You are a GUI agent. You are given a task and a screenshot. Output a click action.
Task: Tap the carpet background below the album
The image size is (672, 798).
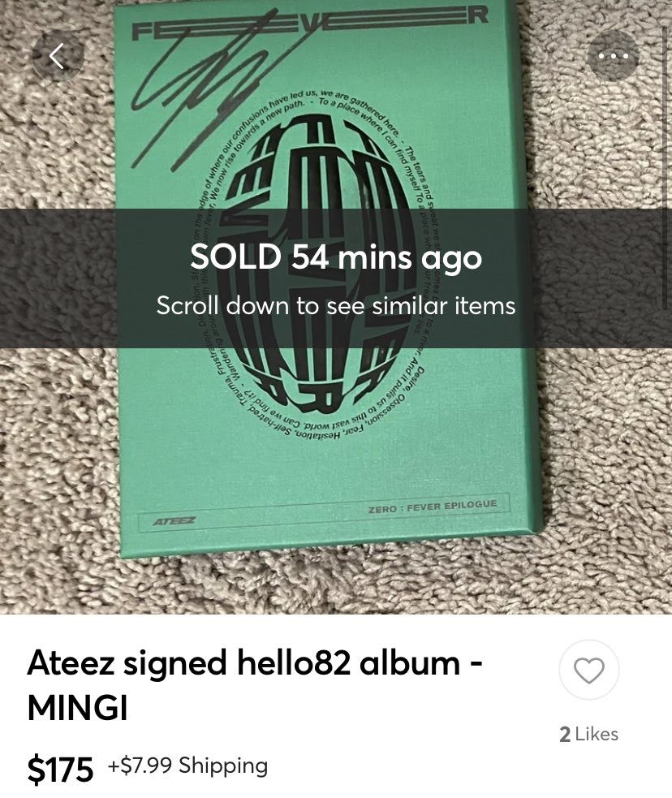tap(336, 585)
